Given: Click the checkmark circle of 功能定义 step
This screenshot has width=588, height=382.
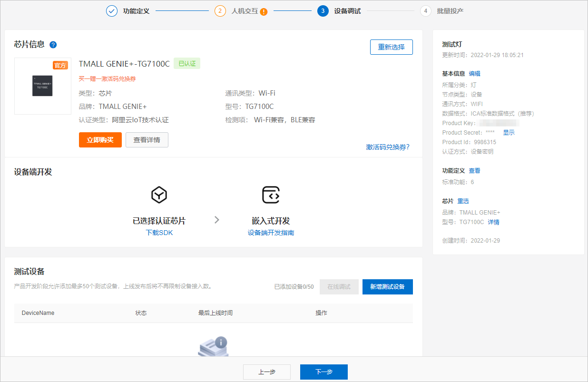Looking at the screenshot, I should [112, 11].
